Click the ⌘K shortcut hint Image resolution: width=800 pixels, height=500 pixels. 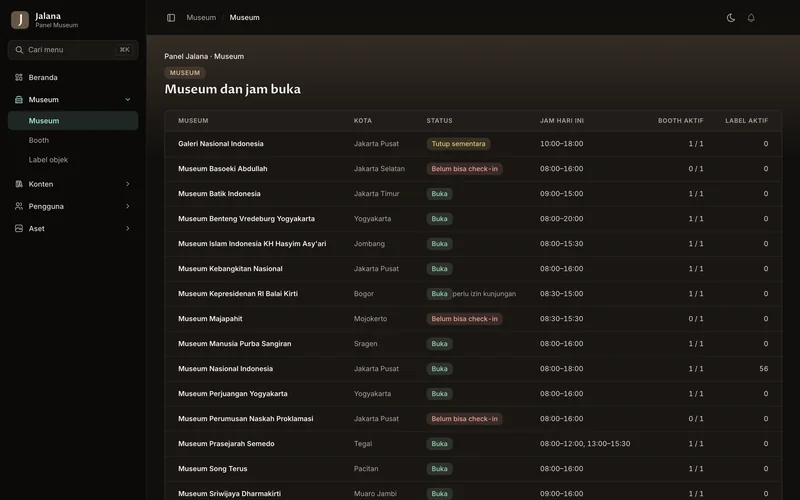click(124, 50)
